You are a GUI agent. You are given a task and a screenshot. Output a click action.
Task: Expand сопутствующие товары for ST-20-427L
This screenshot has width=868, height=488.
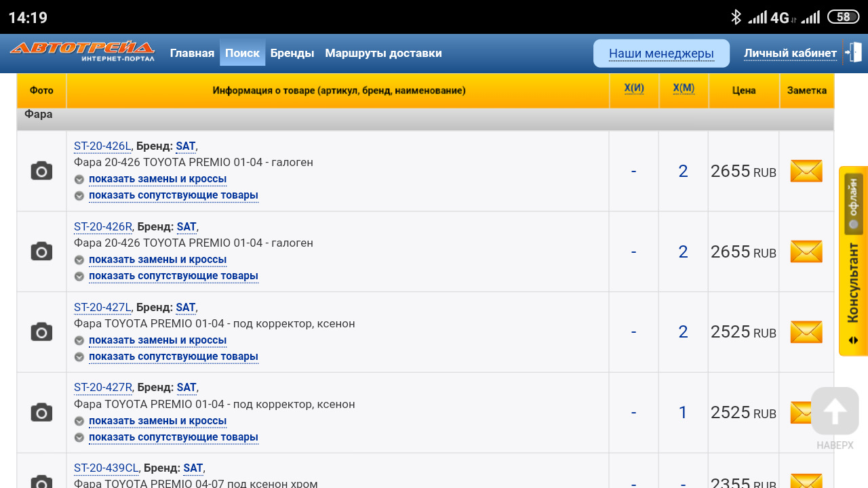point(174,357)
